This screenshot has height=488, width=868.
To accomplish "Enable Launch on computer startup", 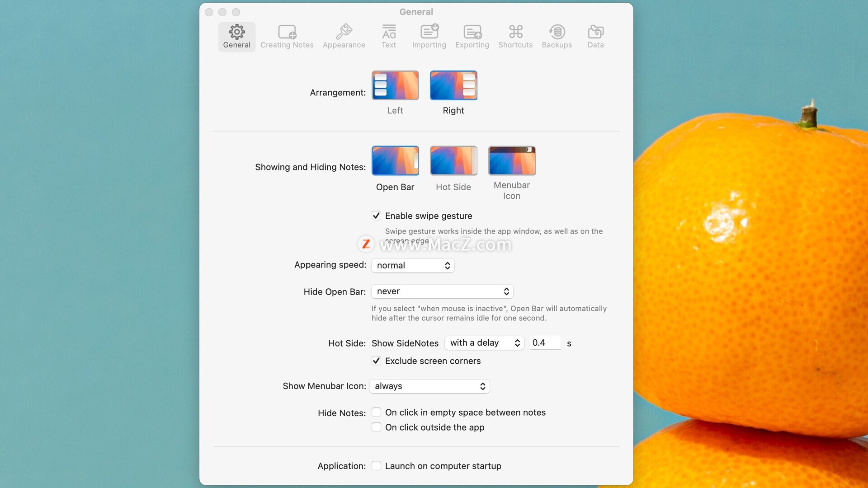I will coord(376,465).
